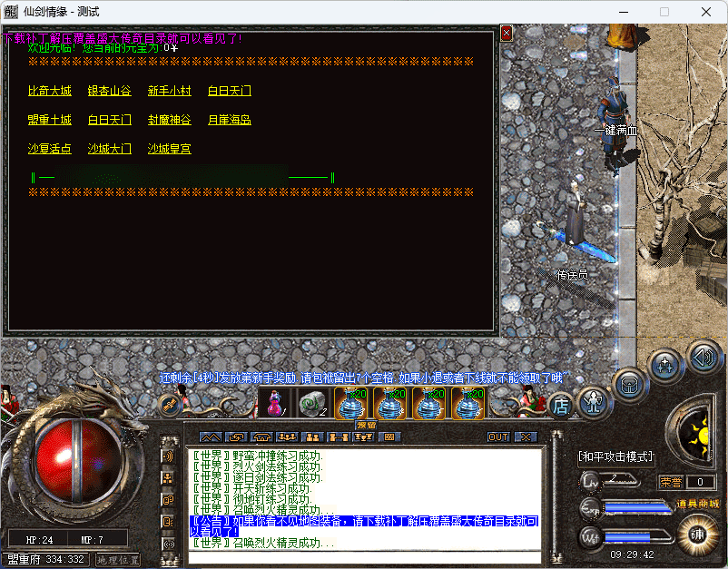Click the Wgt weight orb icon

pos(591,537)
